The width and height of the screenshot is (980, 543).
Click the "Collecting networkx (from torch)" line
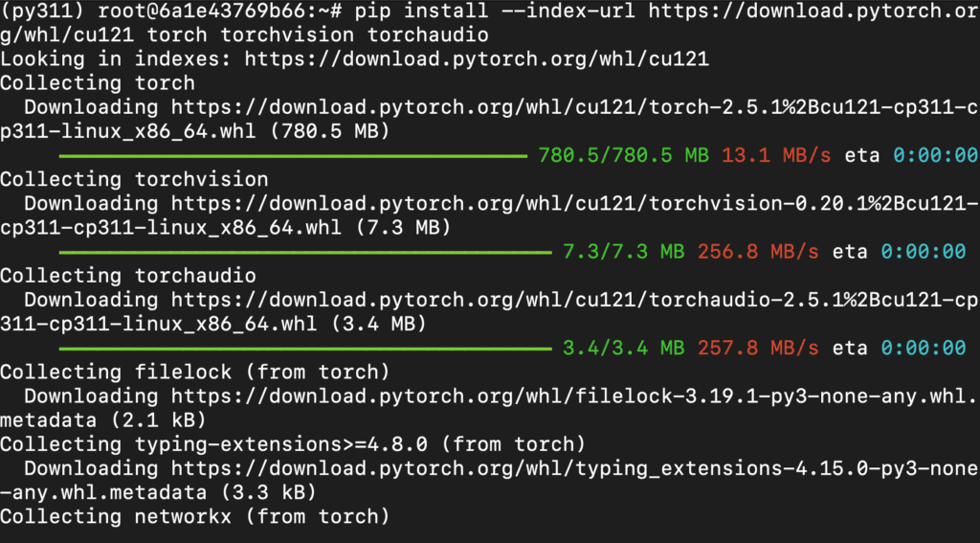tap(195, 517)
